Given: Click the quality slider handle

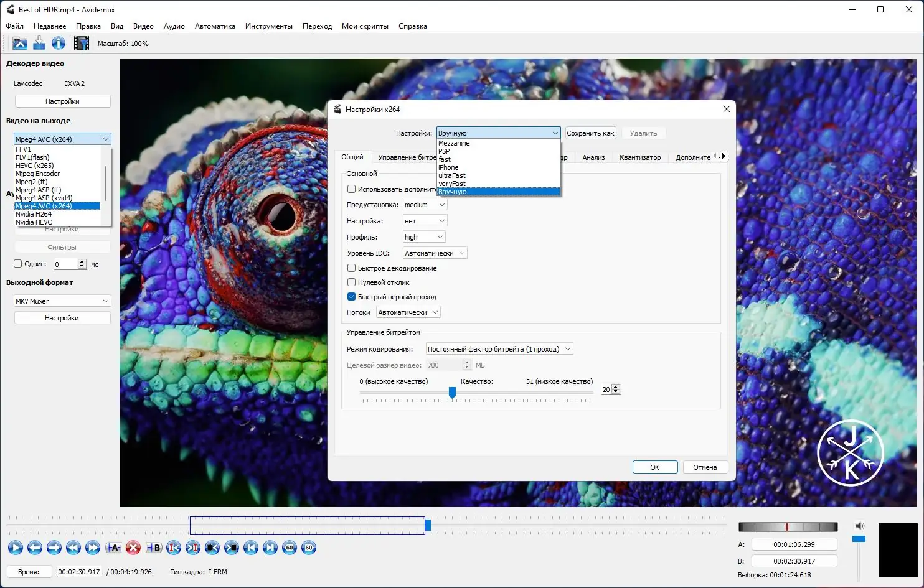Looking at the screenshot, I should tap(452, 393).
